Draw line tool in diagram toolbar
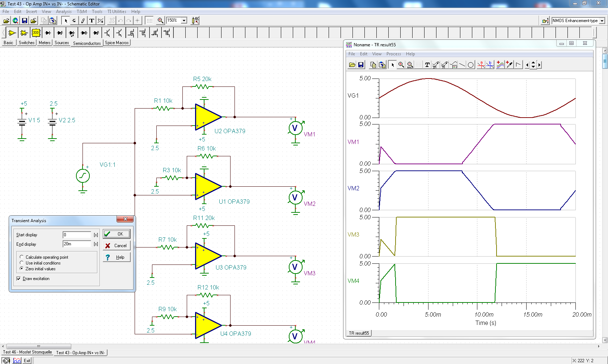Screen dimensions: 608x364 coord(462,65)
